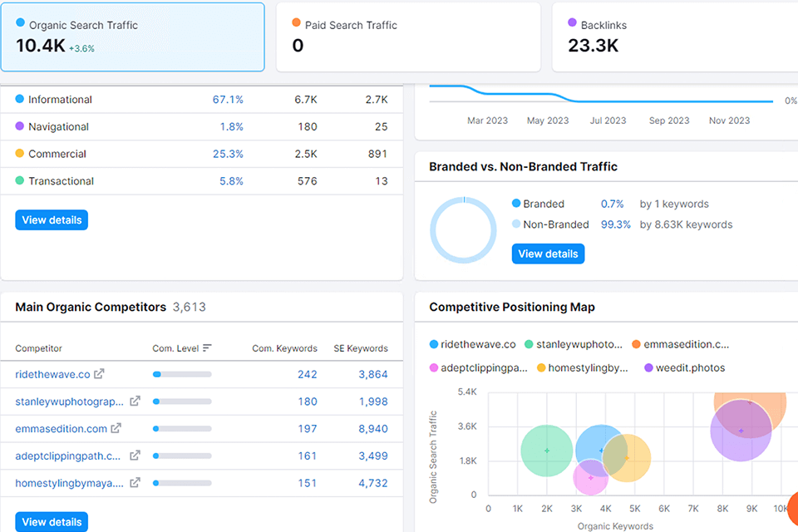Click View details below the Transactional row
This screenshot has height=532, width=798.
click(x=52, y=220)
